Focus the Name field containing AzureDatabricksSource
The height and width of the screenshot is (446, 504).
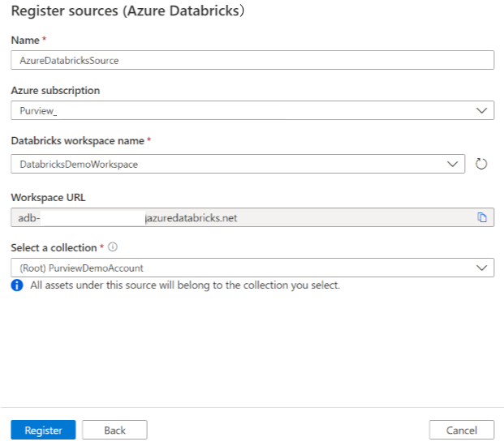coord(252,60)
